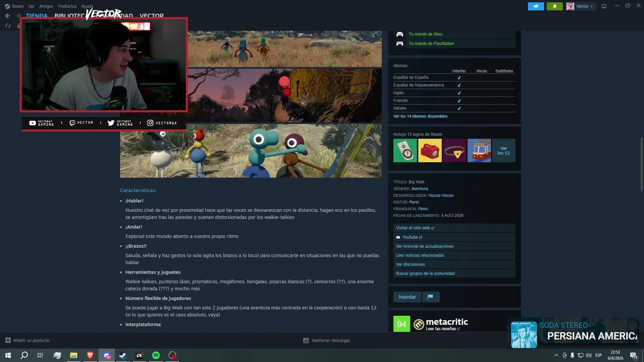Open the Productos menu
The width and height of the screenshot is (644, 362).
67,6
